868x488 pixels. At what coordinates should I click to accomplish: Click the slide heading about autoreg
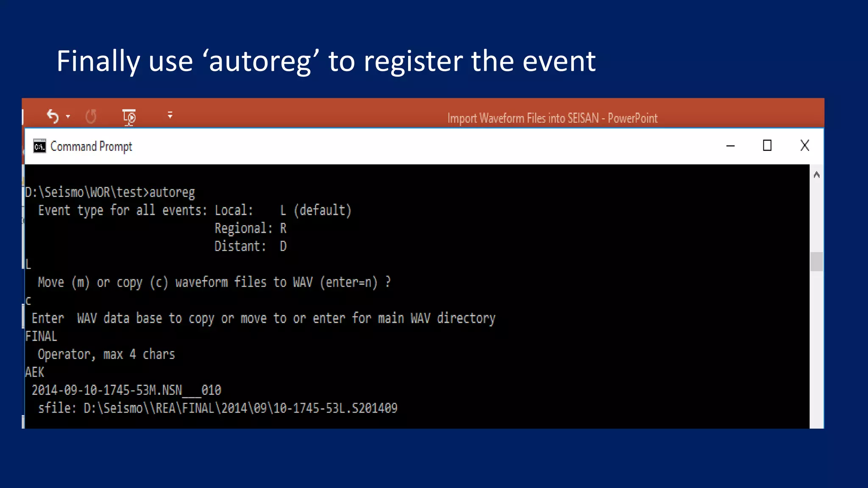point(325,61)
